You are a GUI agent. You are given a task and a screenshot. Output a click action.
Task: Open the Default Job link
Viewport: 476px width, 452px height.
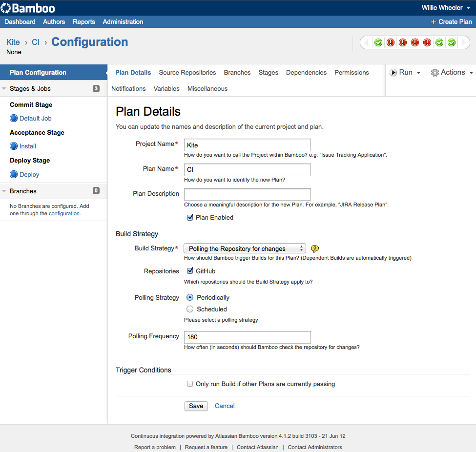(x=36, y=119)
